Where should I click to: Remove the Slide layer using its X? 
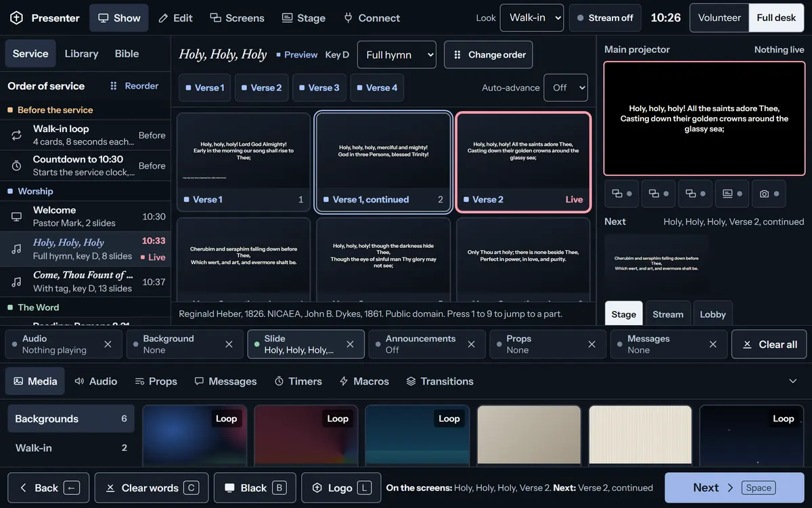350,344
